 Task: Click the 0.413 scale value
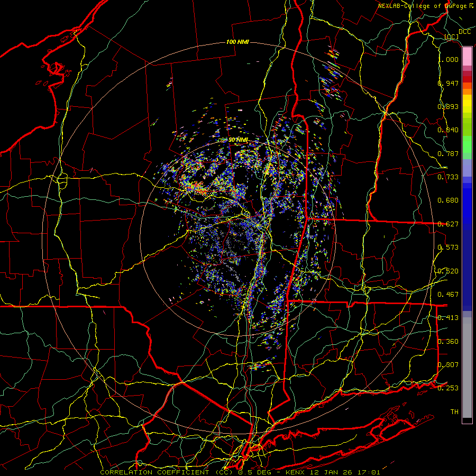coord(448,318)
